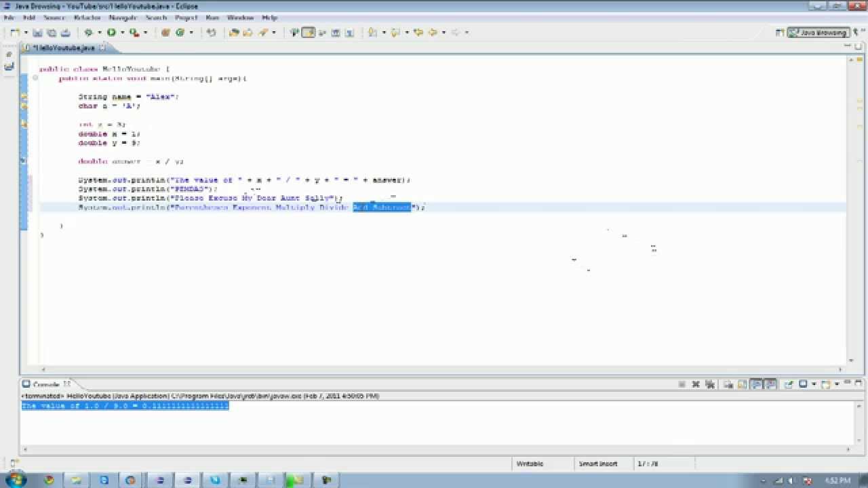Image resolution: width=868 pixels, height=488 pixels.
Task: Toggle the Breadcrumb toolbar button
Action: [x=294, y=33]
